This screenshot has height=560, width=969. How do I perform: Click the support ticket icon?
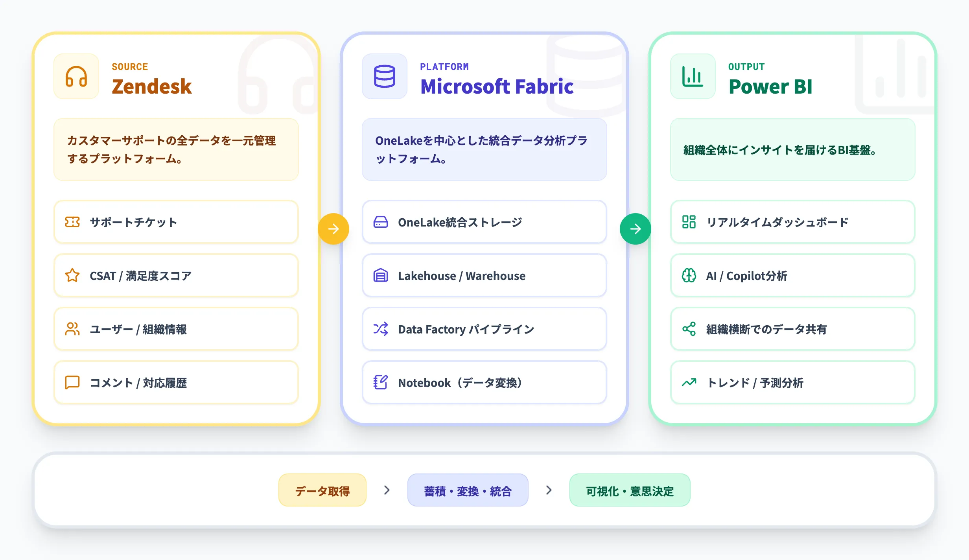[72, 222]
